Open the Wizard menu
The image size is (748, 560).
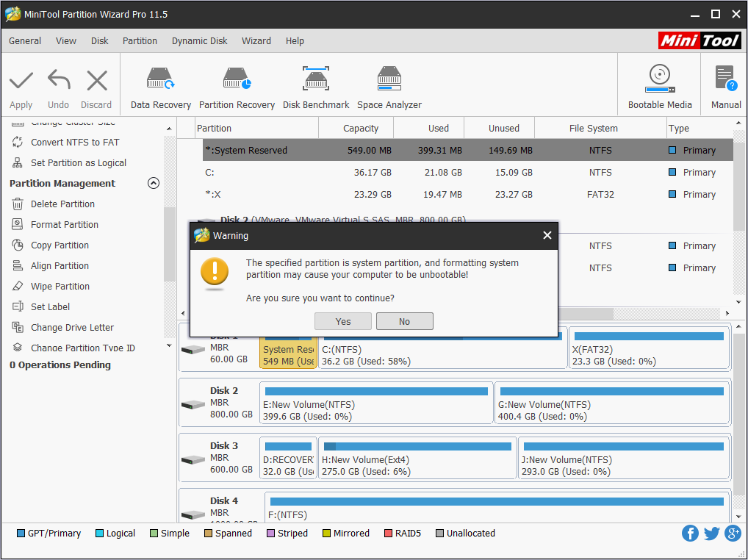[x=256, y=41]
